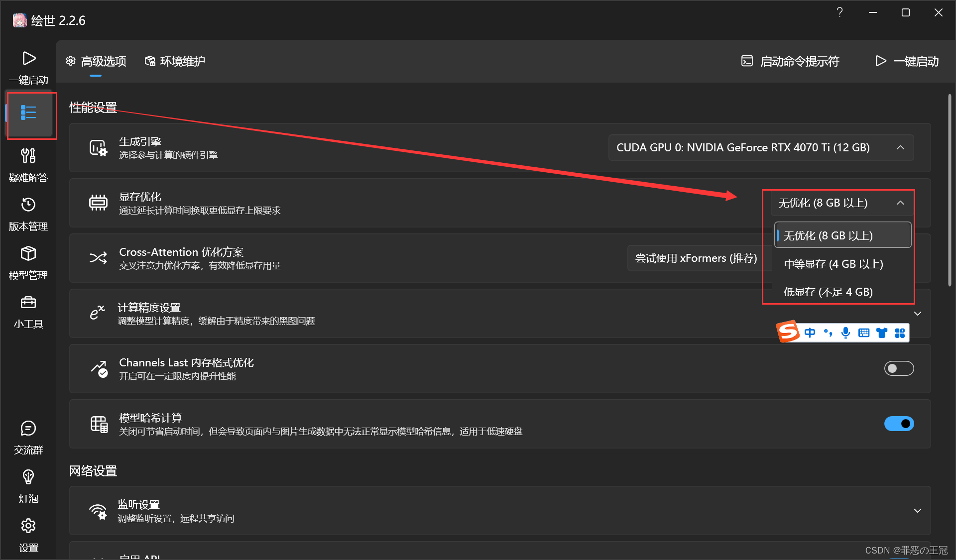Click the help question mark in title bar
Screen dimensions: 956x560
point(839,12)
